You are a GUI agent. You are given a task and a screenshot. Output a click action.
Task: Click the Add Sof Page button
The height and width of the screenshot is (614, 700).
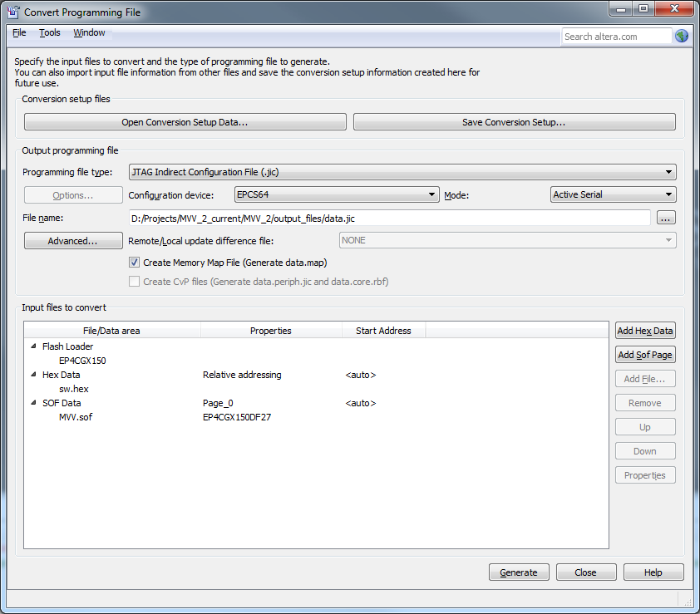pos(645,355)
